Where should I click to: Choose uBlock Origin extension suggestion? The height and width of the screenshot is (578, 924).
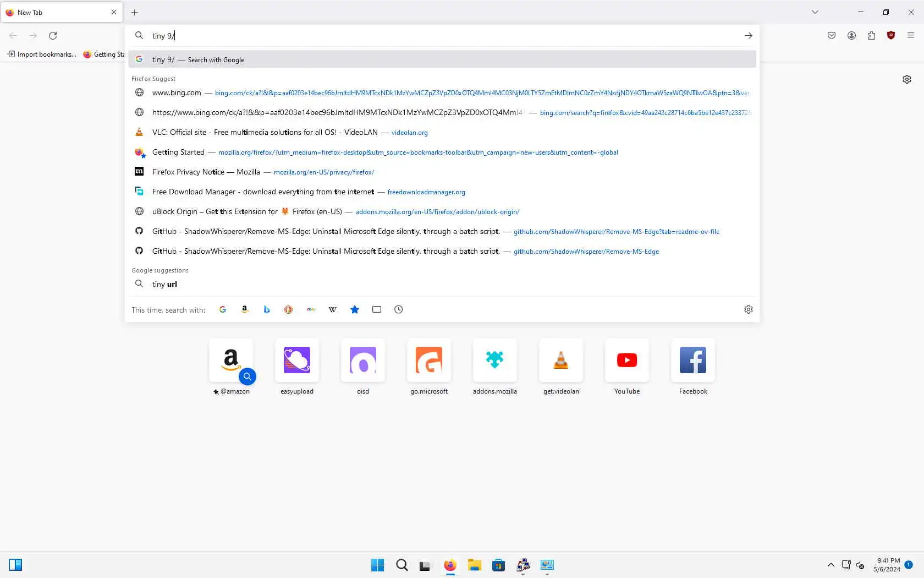[x=442, y=211]
